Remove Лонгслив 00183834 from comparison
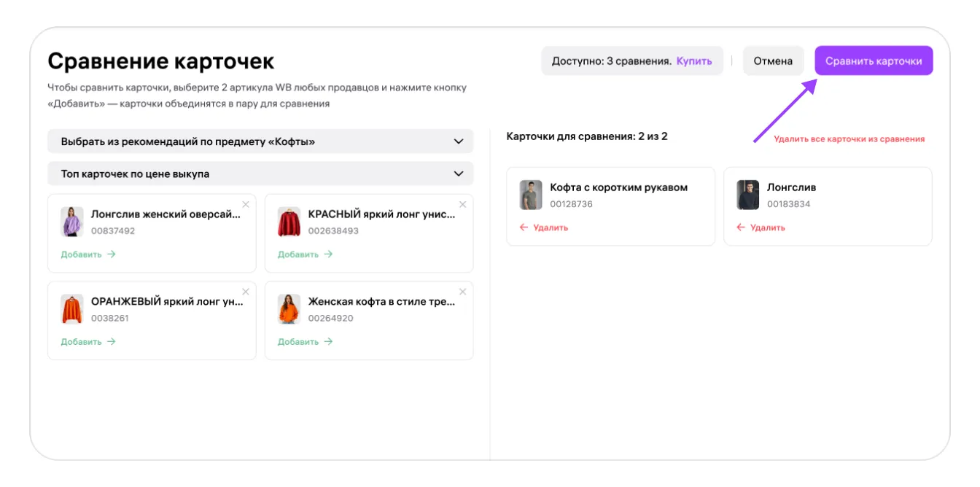980x487 pixels. [761, 227]
